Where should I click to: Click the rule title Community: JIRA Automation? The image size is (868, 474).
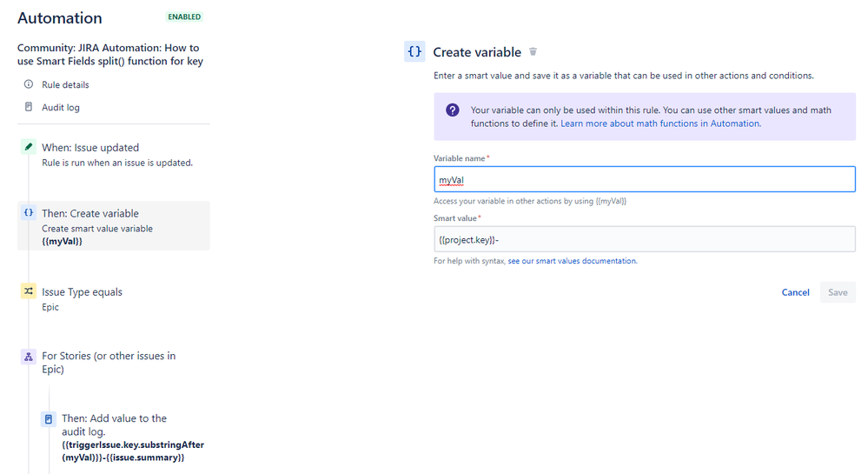coord(110,54)
